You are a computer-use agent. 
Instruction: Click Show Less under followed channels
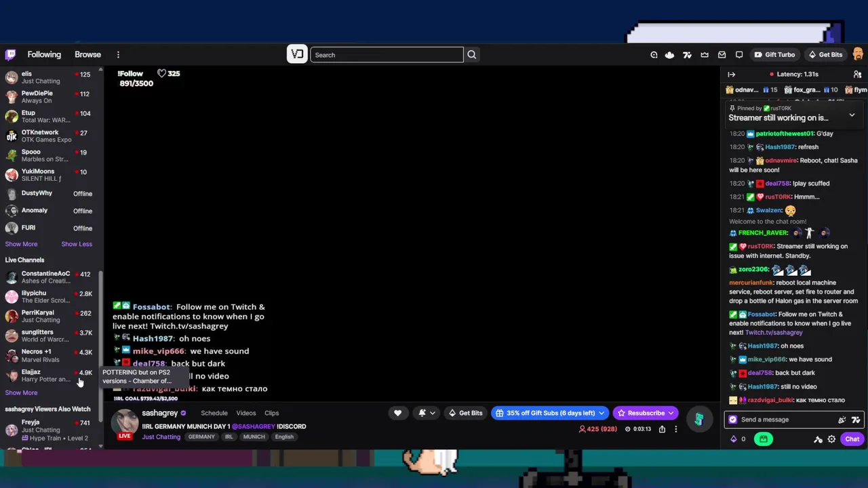click(77, 244)
